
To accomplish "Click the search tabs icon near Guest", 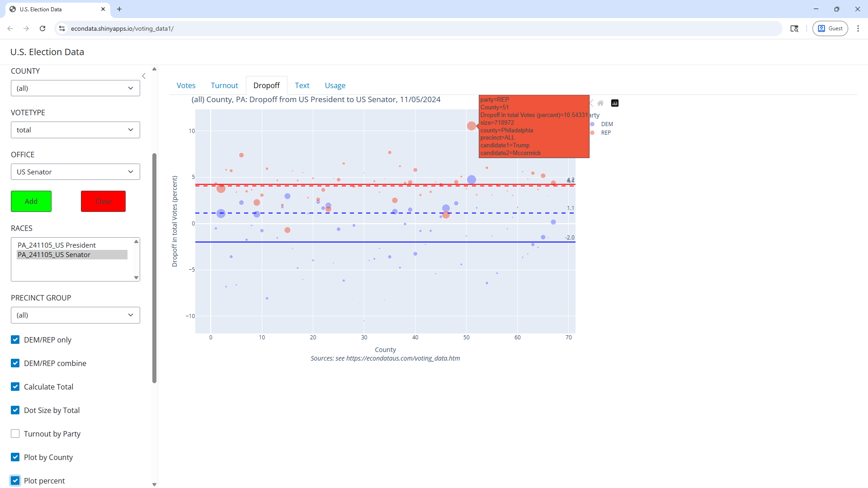I will tap(794, 28).
